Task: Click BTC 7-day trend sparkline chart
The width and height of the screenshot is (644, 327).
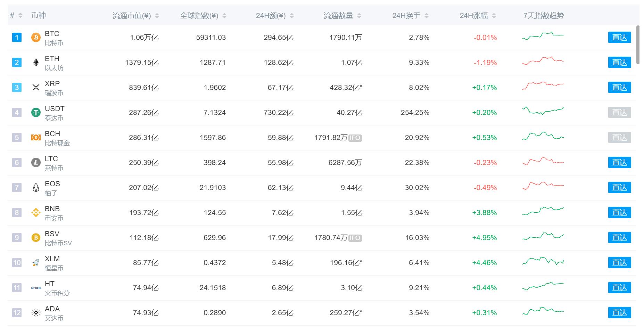Action: point(543,36)
